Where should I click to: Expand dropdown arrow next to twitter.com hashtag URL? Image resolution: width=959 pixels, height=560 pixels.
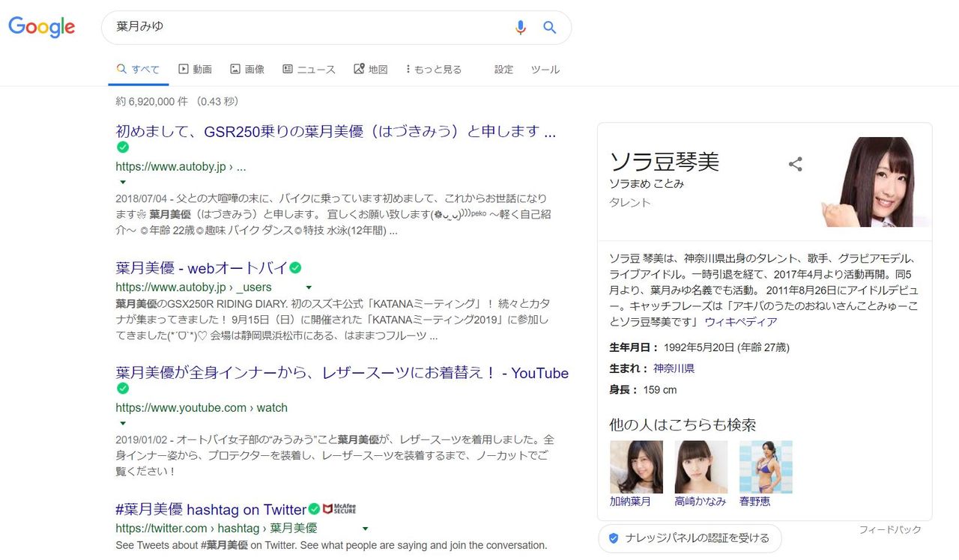point(365,529)
